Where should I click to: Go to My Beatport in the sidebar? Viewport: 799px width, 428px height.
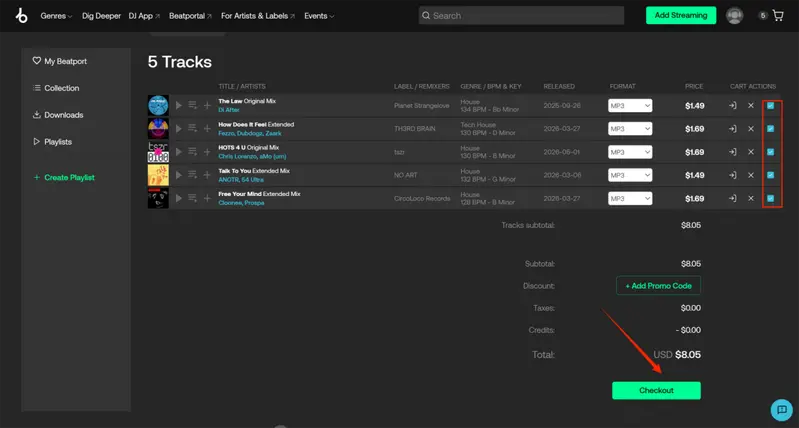tap(60, 61)
